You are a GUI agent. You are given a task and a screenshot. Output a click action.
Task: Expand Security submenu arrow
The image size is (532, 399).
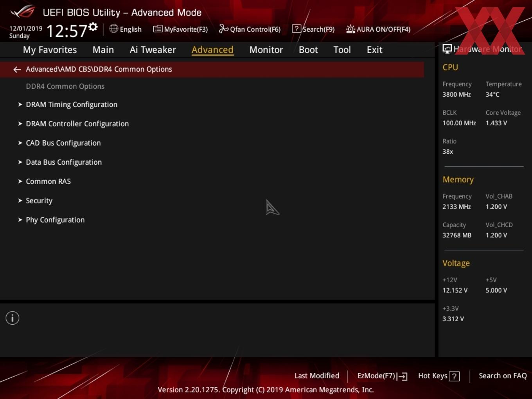click(x=20, y=200)
